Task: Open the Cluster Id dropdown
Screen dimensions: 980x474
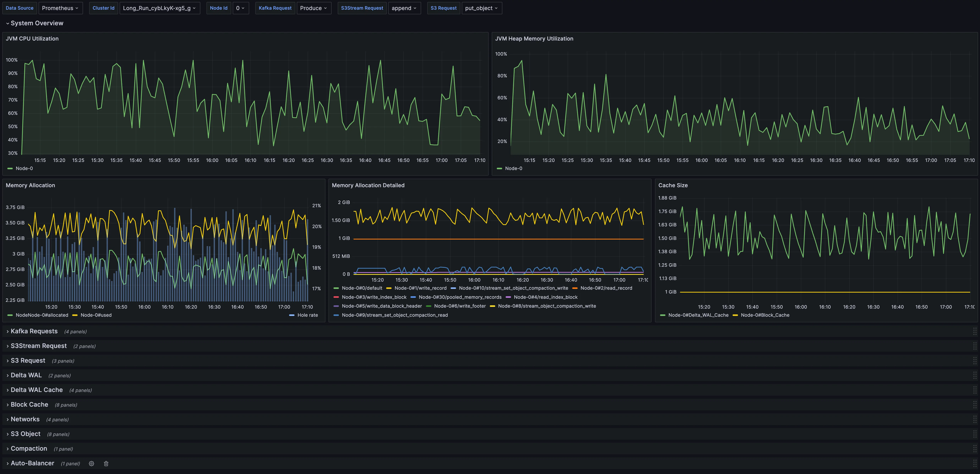Action: pyautogui.click(x=159, y=8)
